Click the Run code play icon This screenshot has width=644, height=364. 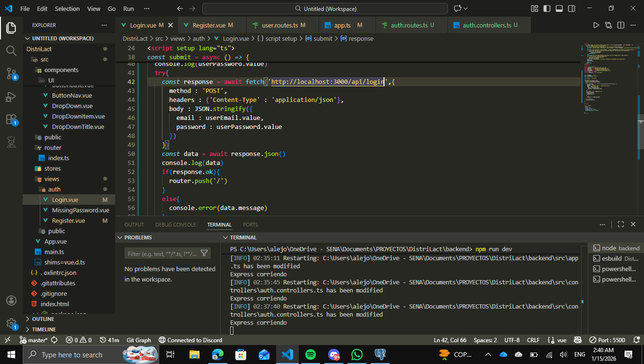596,25
